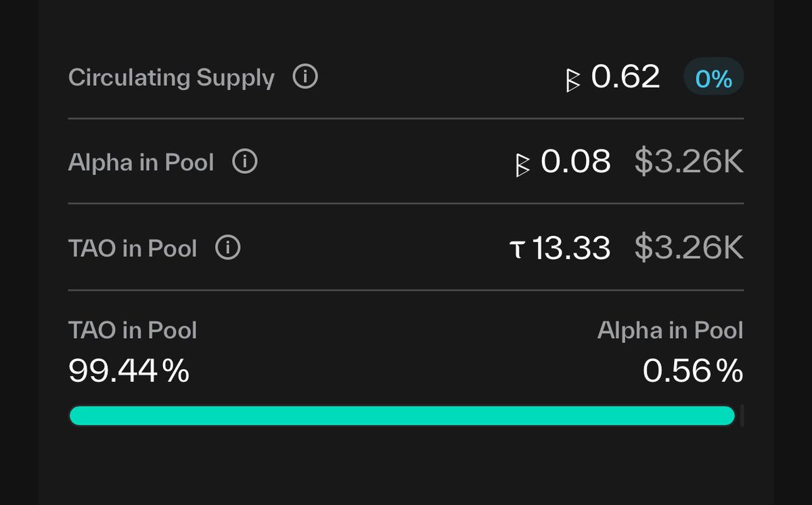Screen dimensions: 812x505
Task: Click the Circulating Supply label
Action: tap(171, 77)
